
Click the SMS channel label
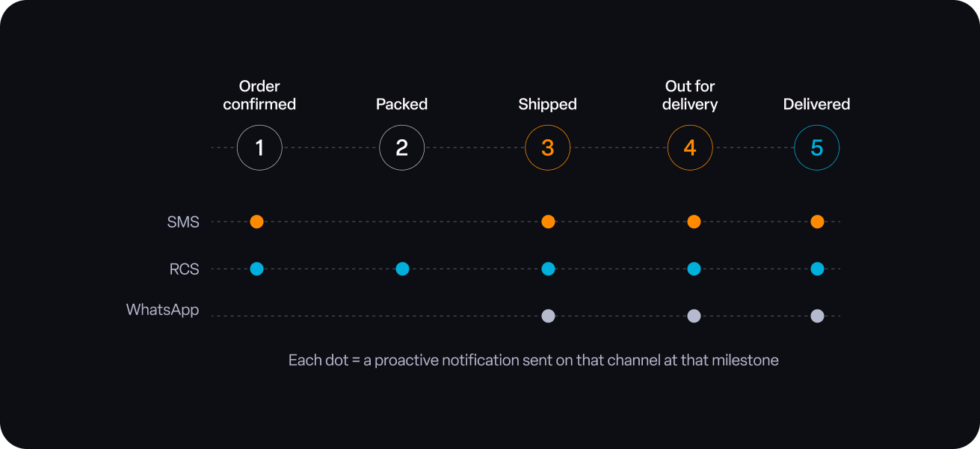pyautogui.click(x=183, y=222)
